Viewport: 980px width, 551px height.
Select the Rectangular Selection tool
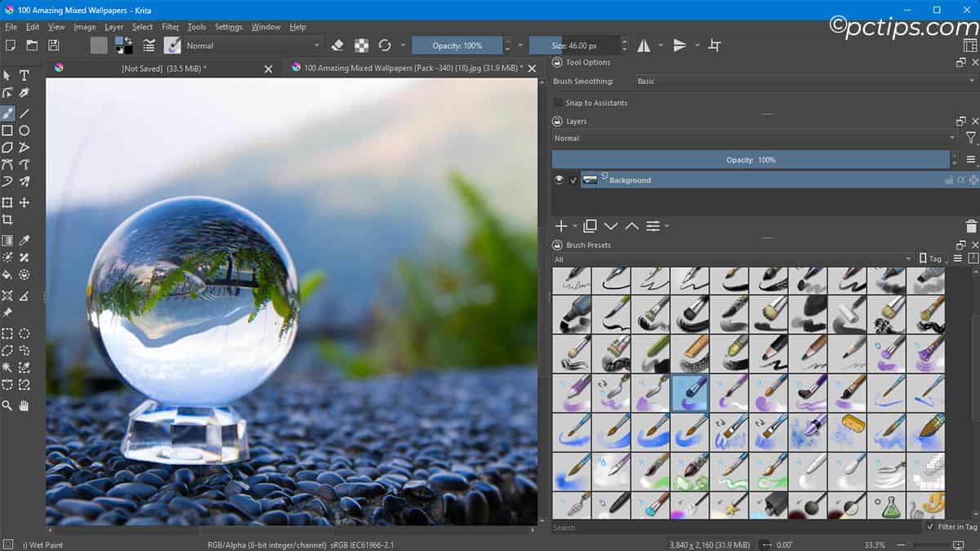(8, 333)
